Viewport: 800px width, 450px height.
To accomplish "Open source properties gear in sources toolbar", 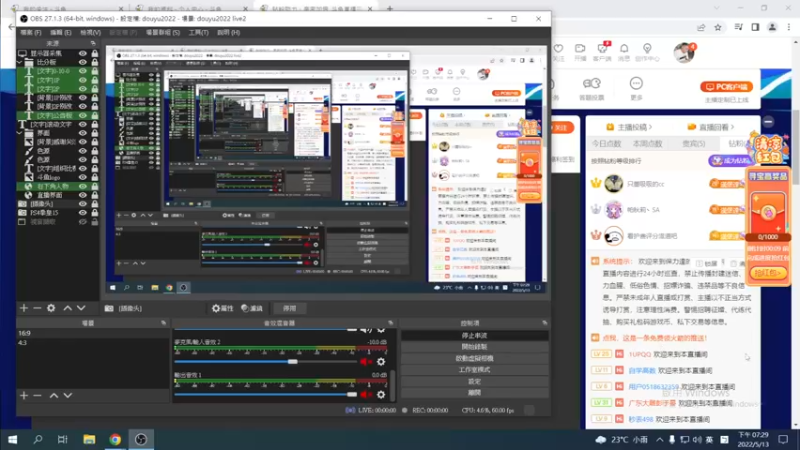I will point(51,308).
